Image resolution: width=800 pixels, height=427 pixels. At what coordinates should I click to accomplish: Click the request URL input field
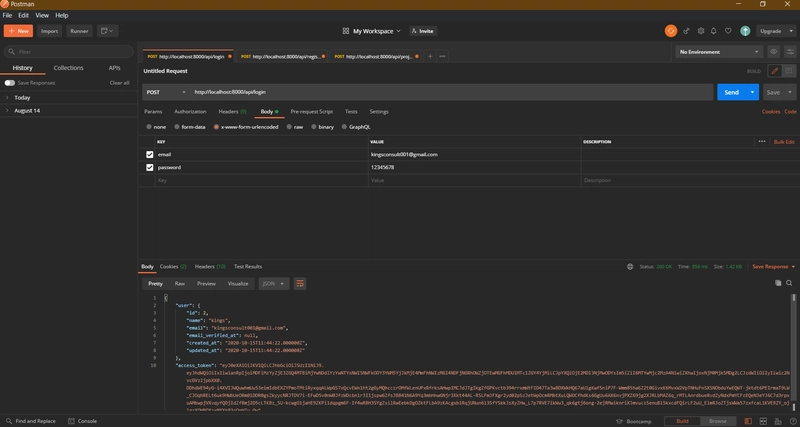tap(452, 92)
